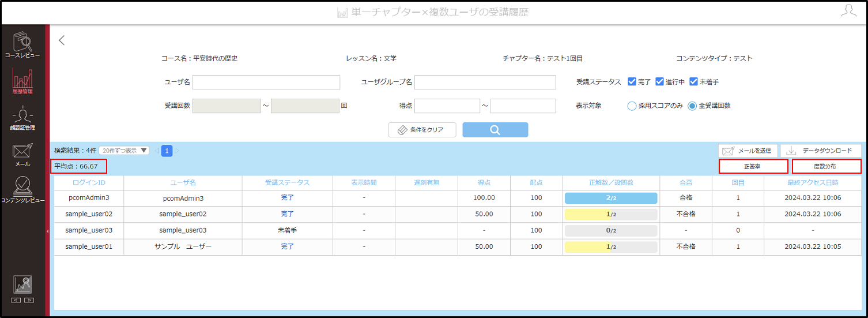
Task: Open the 20件ずつ表示 page size dropdown
Action: click(x=124, y=151)
